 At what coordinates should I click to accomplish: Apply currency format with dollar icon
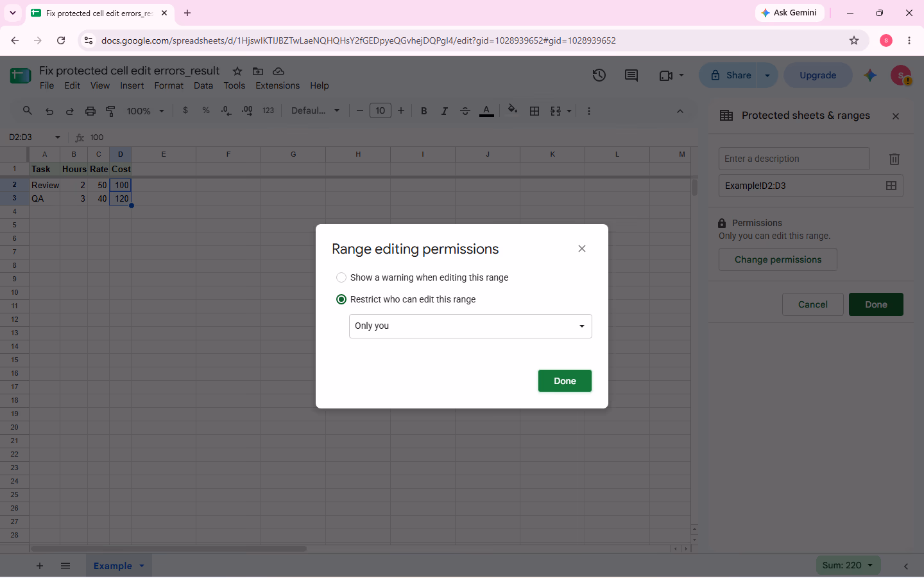point(185,110)
